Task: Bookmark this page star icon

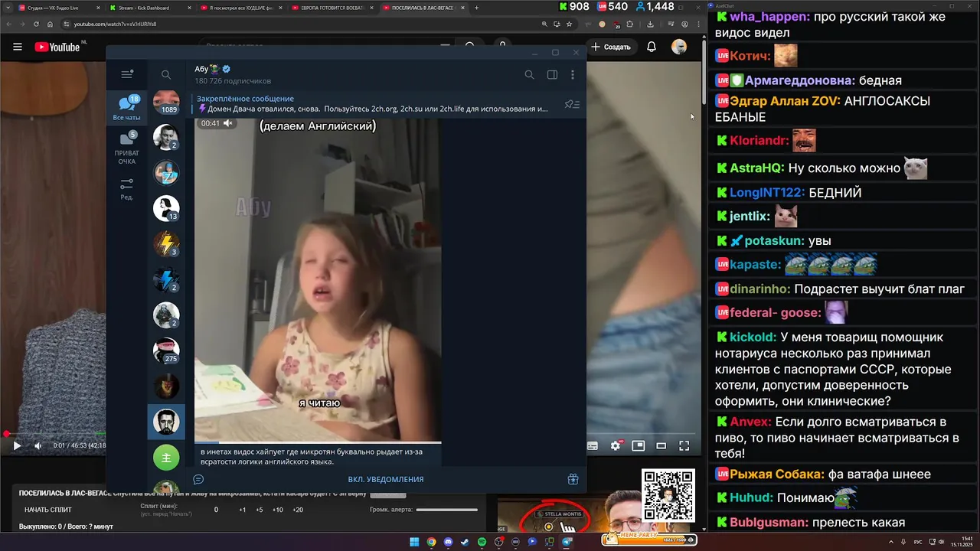Action: tap(568, 24)
